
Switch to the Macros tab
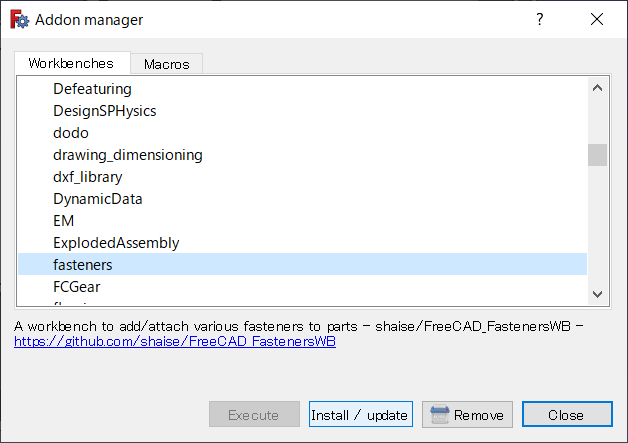(x=166, y=64)
